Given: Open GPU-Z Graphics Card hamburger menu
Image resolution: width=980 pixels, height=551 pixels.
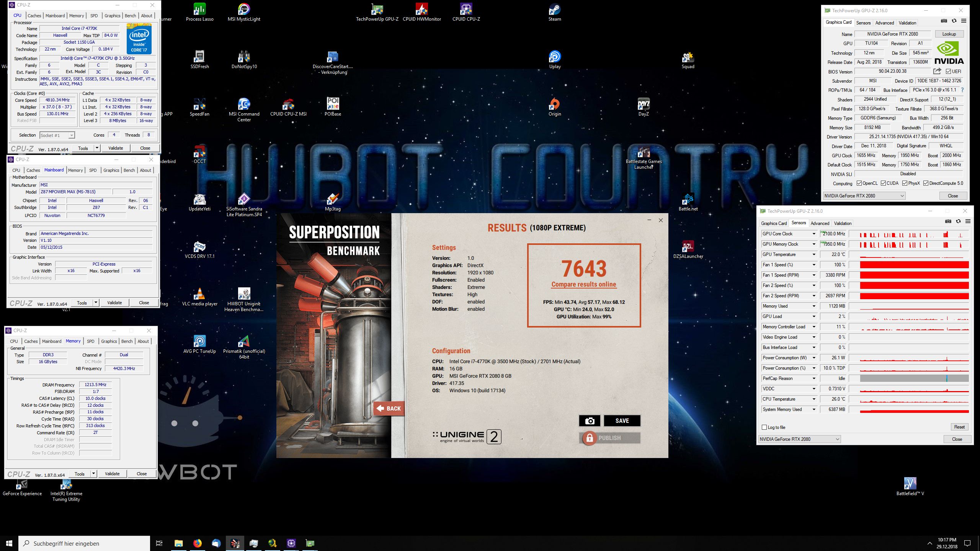Looking at the screenshot, I should pyautogui.click(x=964, y=21).
